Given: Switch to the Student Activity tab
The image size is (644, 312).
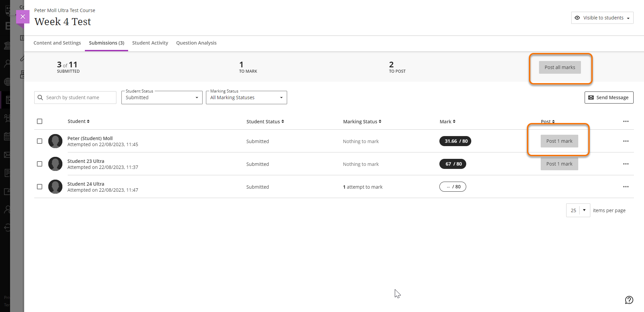Looking at the screenshot, I should [150, 43].
